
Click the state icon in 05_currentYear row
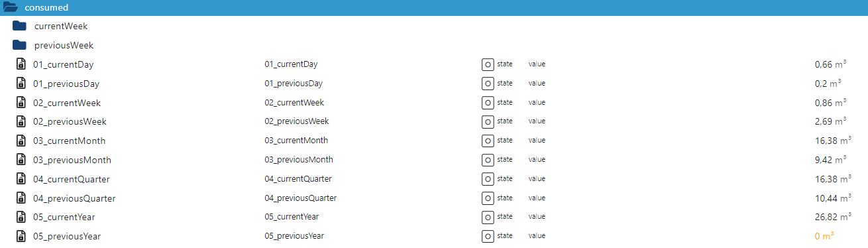point(487,217)
